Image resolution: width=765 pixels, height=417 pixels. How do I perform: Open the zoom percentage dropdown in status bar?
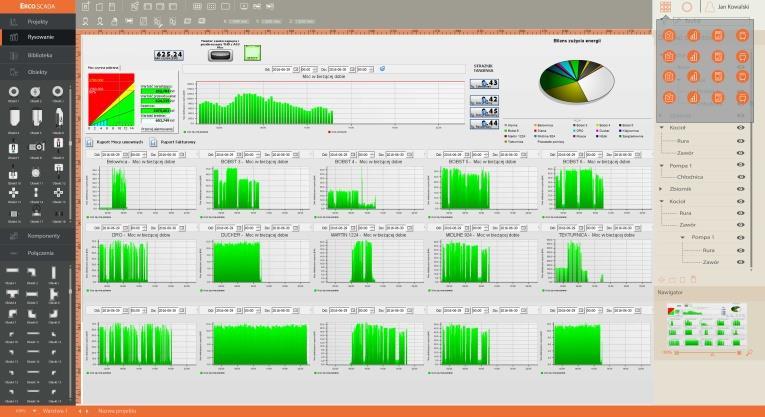34,411
